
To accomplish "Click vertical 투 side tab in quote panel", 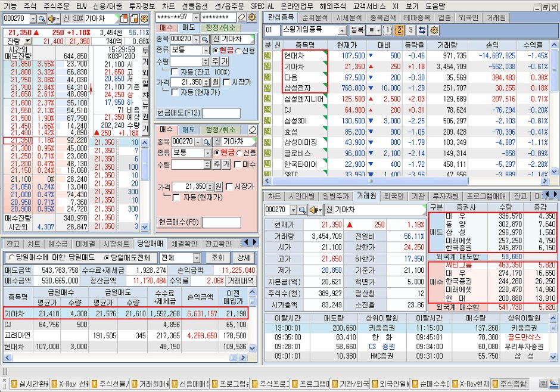I will (146, 50).
